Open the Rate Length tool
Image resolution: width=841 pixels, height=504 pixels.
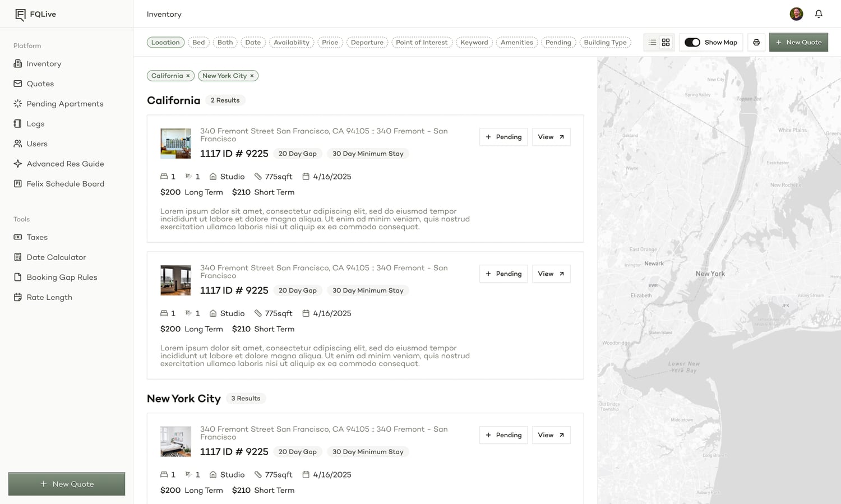coord(43,297)
